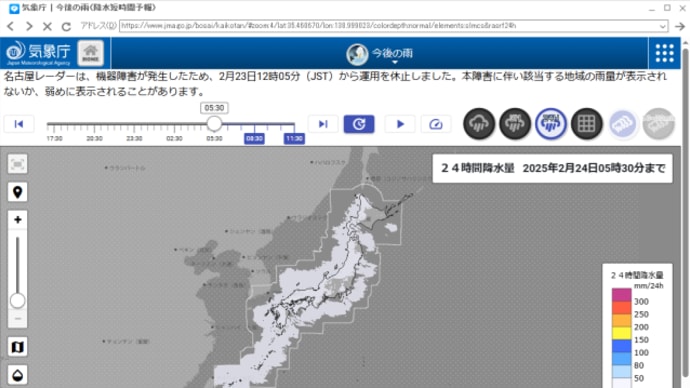Click the 02:30 timeline label
Image resolution: width=690 pixels, height=388 pixels.
point(174,139)
